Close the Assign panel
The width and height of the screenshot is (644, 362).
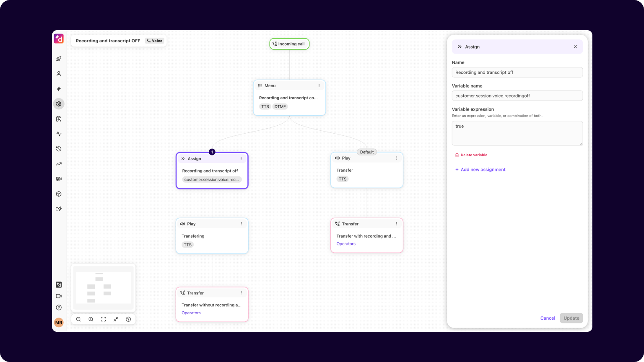575,47
